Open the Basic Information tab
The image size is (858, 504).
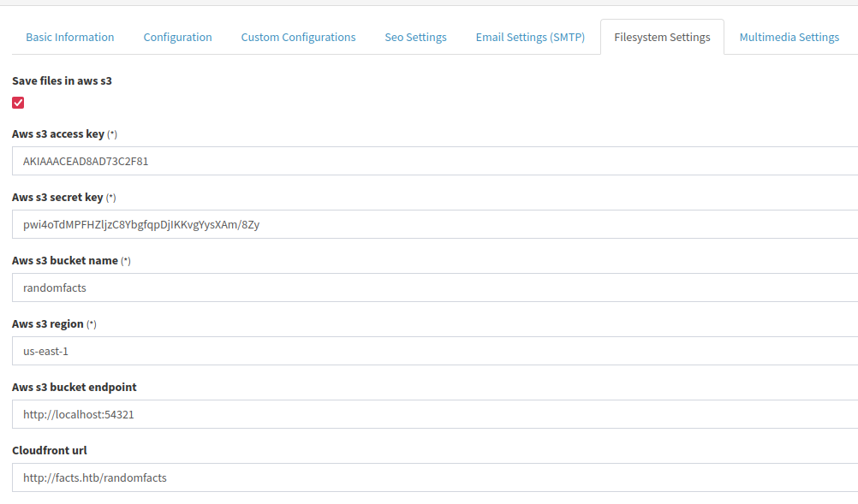pyautogui.click(x=70, y=37)
